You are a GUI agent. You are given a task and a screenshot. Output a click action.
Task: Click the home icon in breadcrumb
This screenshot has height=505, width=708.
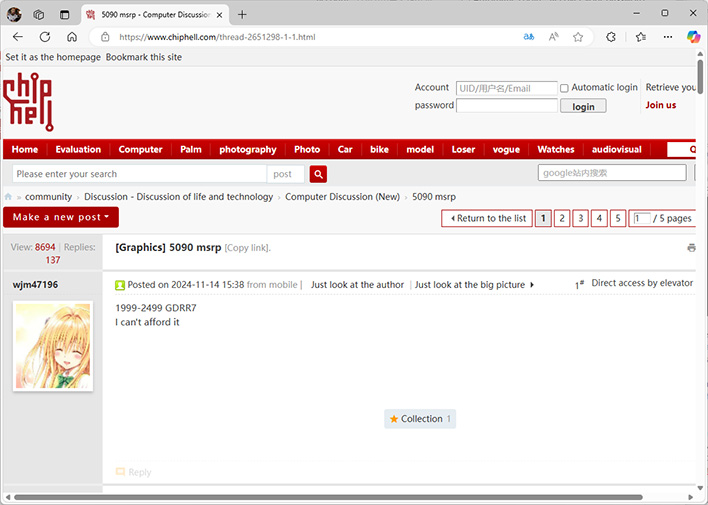point(9,197)
